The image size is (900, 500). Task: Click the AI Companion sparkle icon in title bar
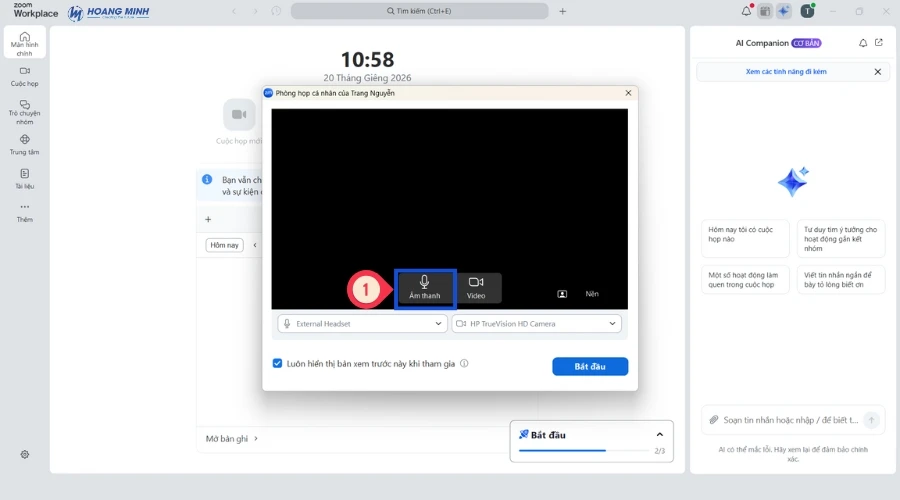coord(784,11)
